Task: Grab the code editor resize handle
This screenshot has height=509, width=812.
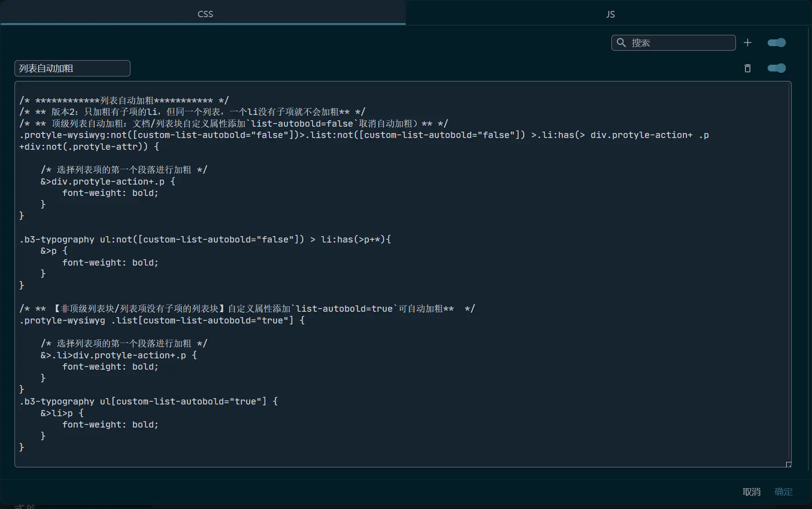Action: click(788, 464)
